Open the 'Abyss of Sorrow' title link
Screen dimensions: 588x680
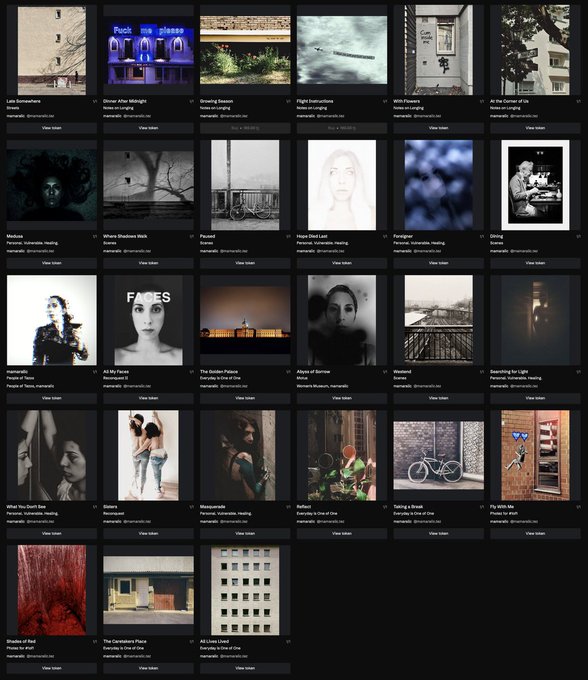click(313, 372)
